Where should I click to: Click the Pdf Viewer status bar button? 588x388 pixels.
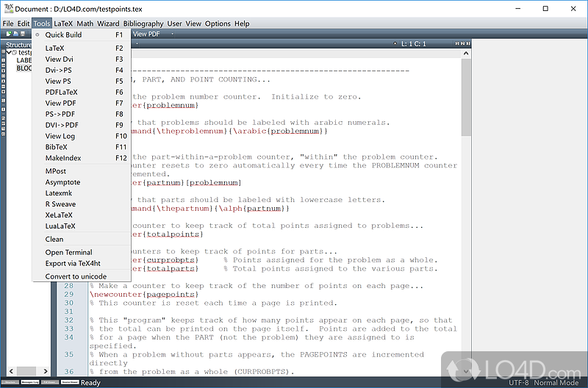[49, 383]
